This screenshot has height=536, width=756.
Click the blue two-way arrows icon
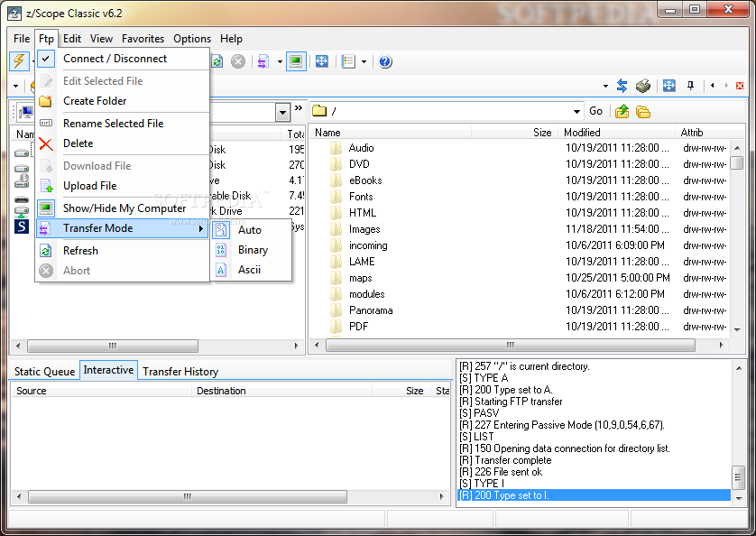622,86
